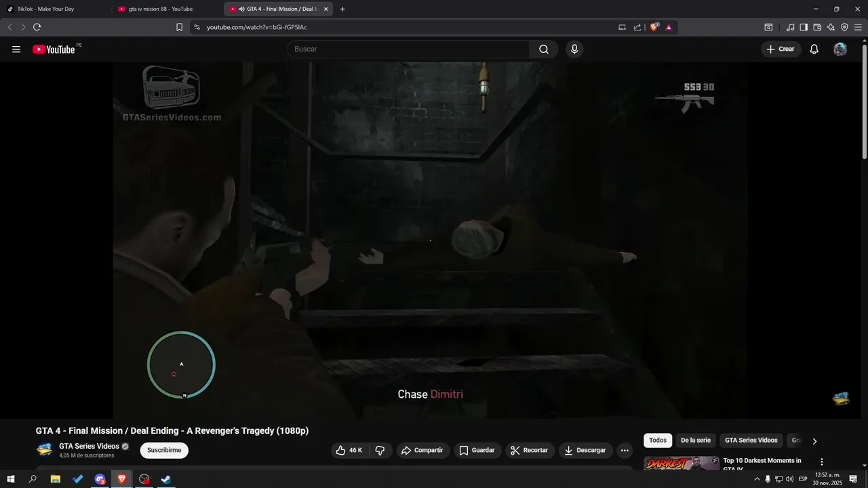Open the Windows notification center

tap(853, 479)
